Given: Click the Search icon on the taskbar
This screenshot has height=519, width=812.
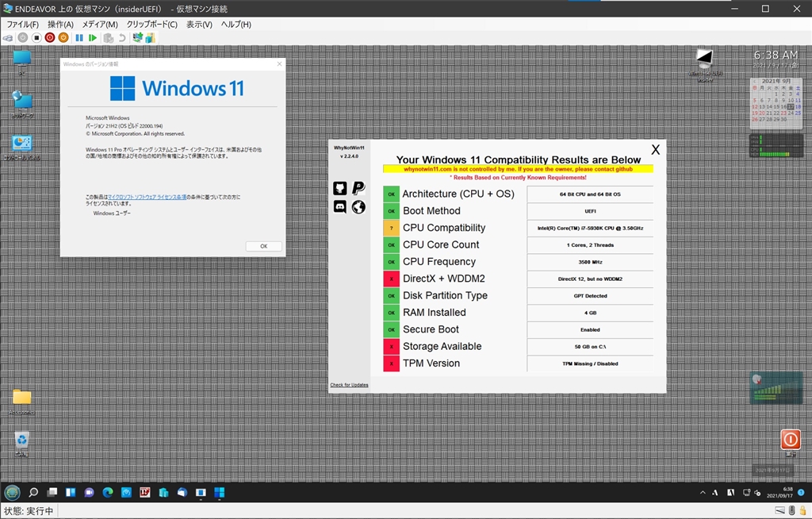Looking at the screenshot, I should pyautogui.click(x=33, y=493).
